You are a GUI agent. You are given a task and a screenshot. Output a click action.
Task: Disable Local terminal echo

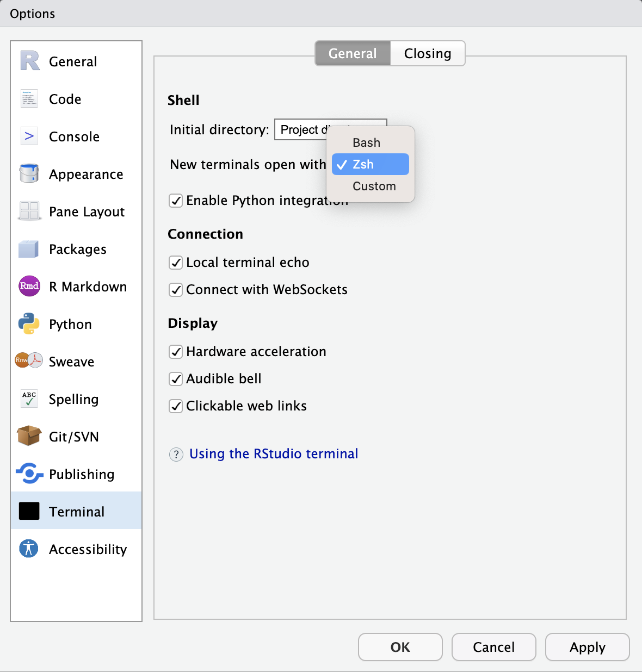[x=175, y=262]
